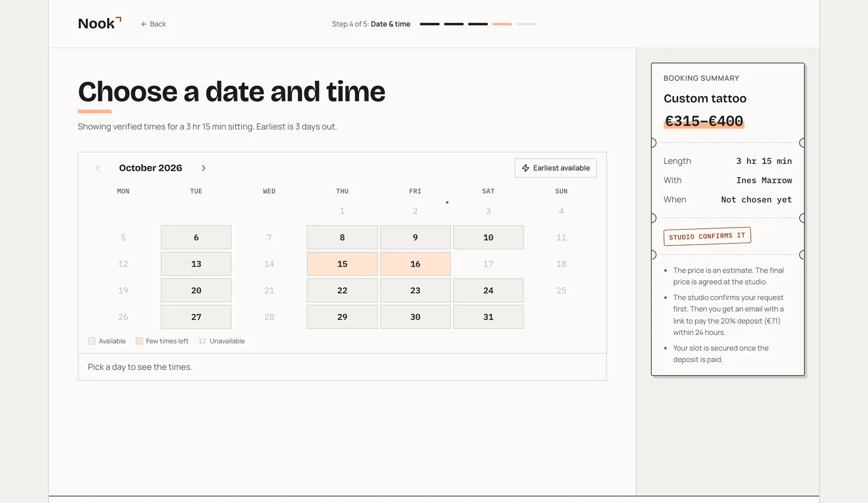Click the first step progress bar segment
Viewport: 868px width, 503px height.
click(430, 24)
